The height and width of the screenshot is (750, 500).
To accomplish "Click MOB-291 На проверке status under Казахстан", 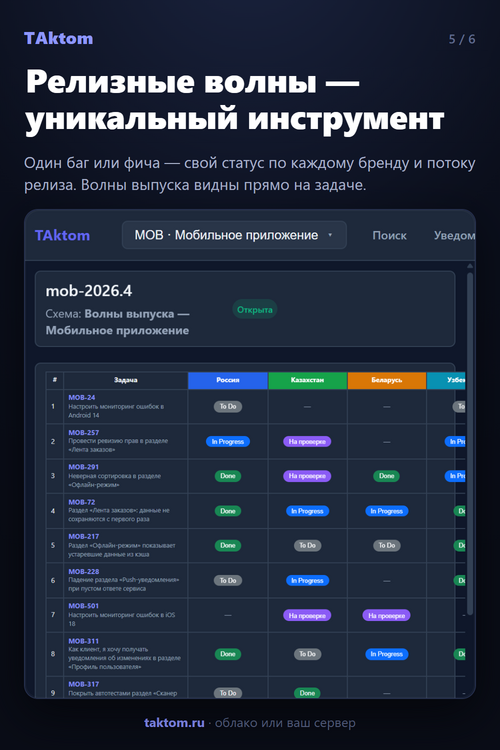I will (307, 476).
